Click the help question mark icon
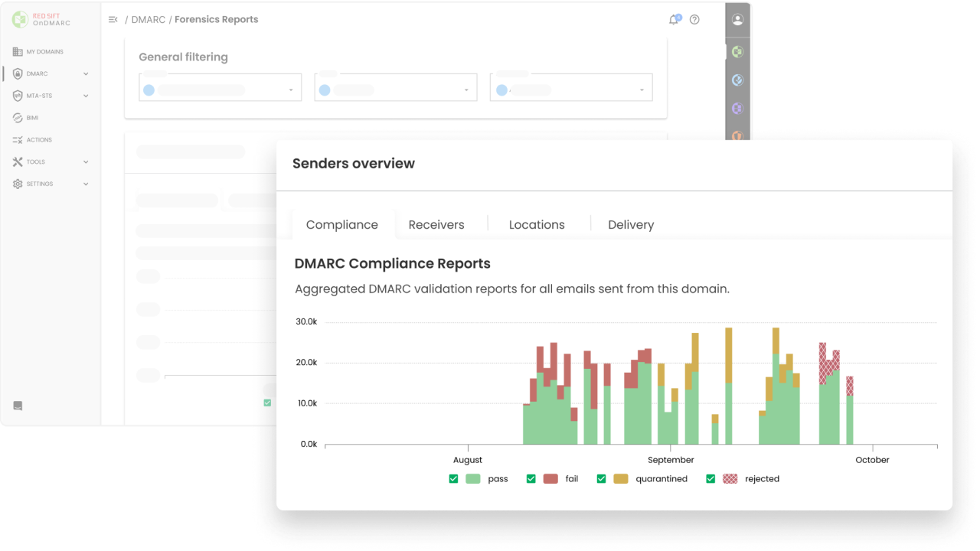 tap(694, 20)
